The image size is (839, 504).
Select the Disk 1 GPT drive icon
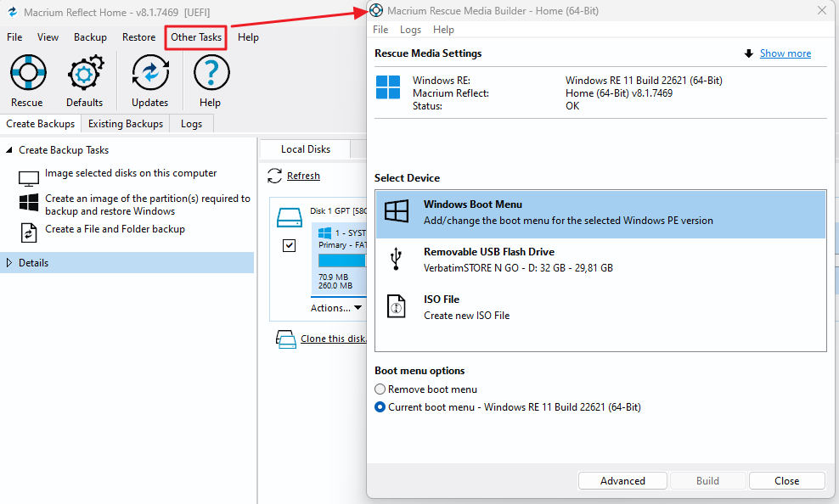tap(290, 217)
